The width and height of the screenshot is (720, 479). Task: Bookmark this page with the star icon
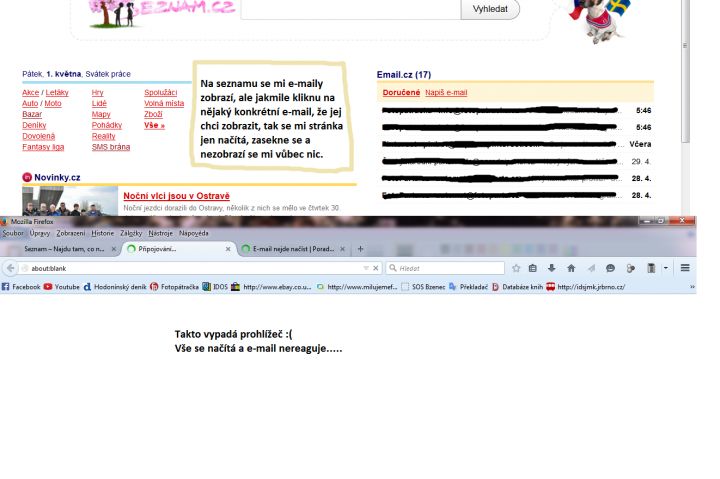coord(516,268)
